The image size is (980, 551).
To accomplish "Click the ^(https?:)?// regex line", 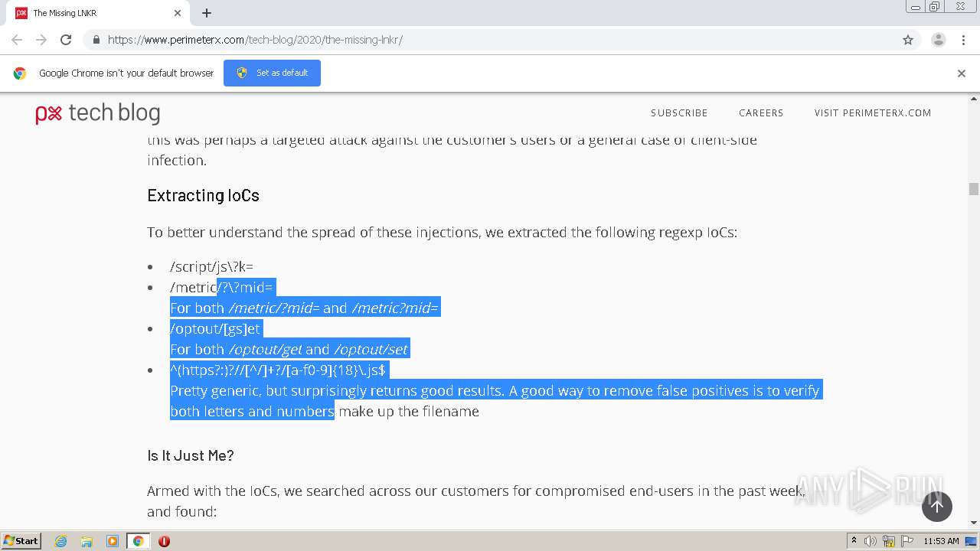I will [278, 370].
